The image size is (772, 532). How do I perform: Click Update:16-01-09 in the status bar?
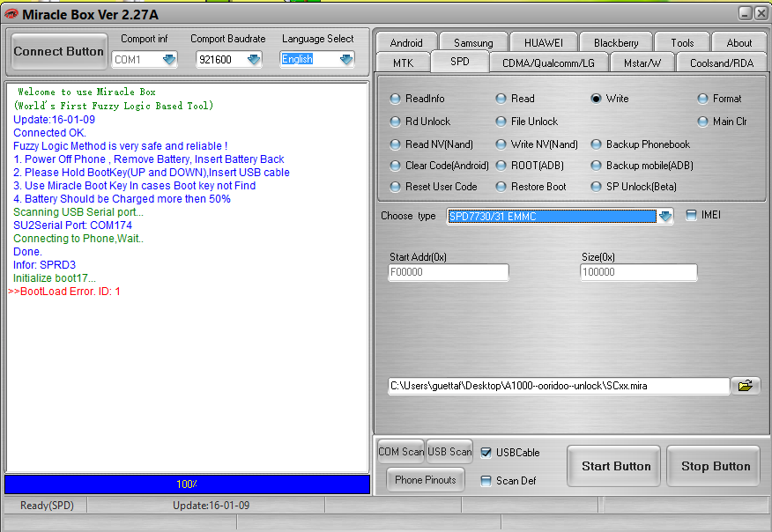pos(212,506)
